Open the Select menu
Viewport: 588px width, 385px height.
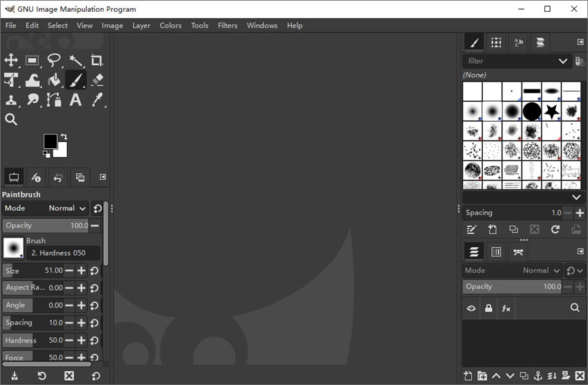(x=57, y=26)
